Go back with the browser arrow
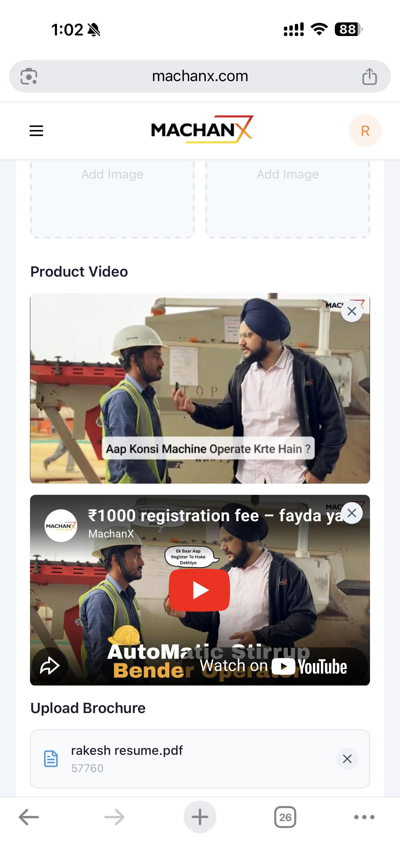Image resolution: width=400 pixels, height=868 pixels. [29, 817]
